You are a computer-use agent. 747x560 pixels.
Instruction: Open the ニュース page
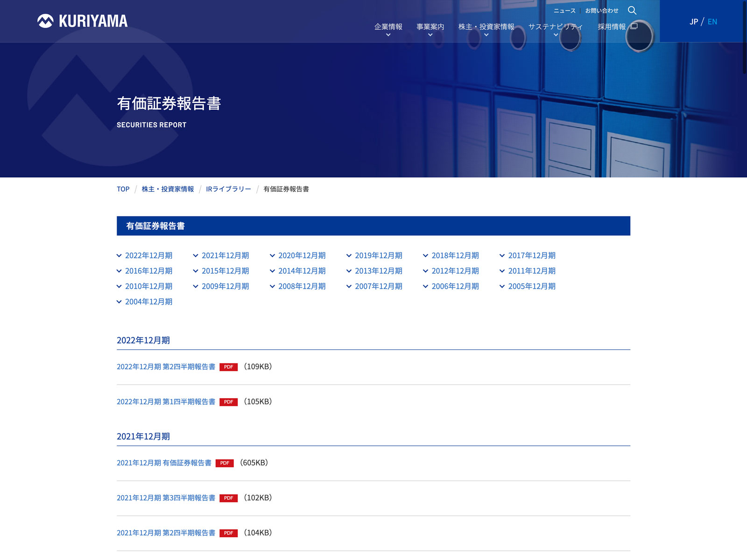[564, 11]
